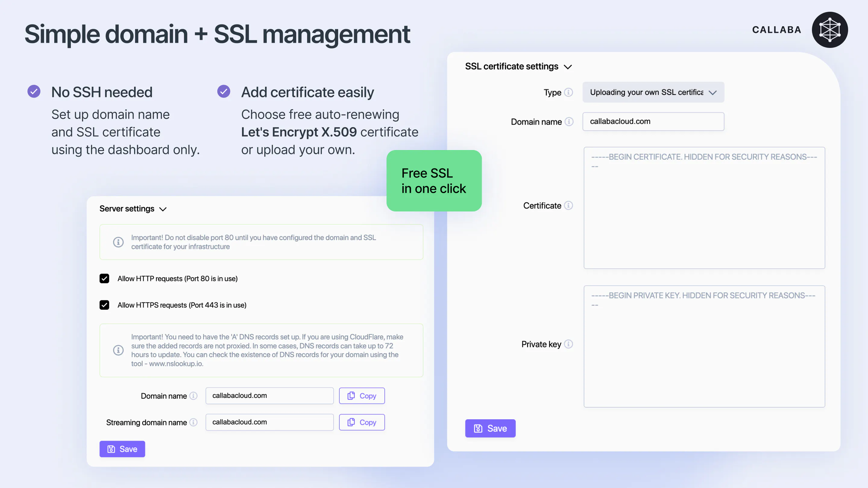Click the info icon in DNS records notice
868x488 pixels.
coord(118,350)
